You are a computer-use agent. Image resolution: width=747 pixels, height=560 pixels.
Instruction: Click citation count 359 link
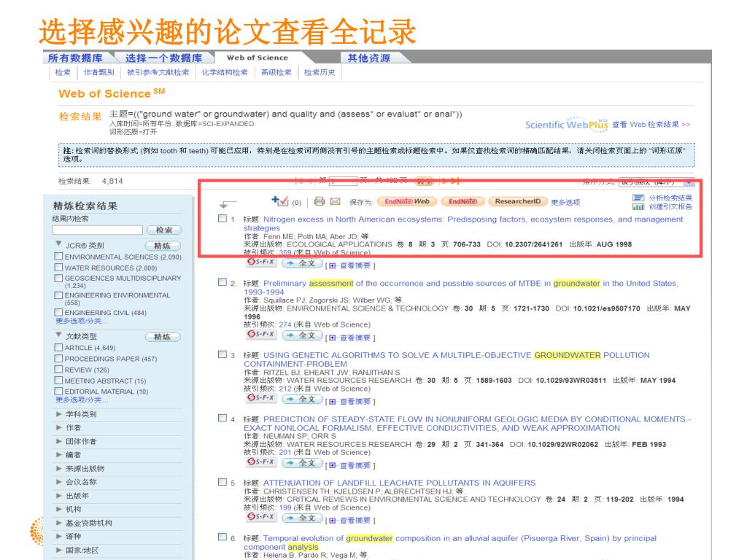tap(285, 252)
